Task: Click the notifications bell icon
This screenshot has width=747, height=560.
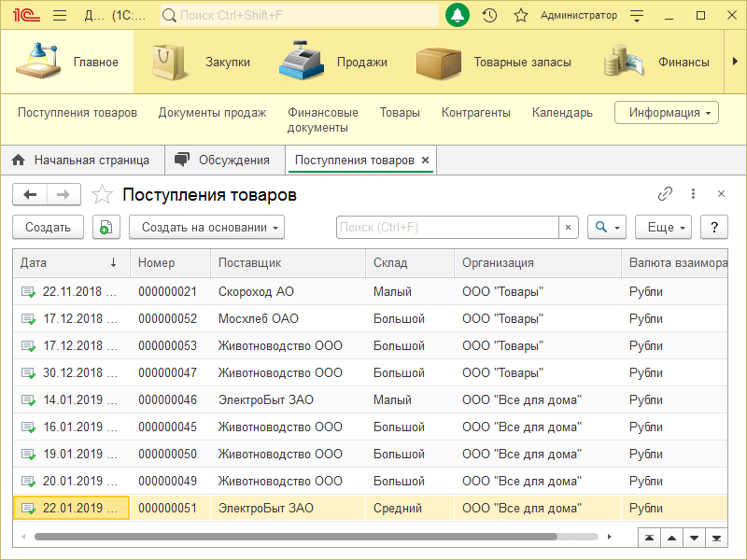Action: (x=458, y=15)
